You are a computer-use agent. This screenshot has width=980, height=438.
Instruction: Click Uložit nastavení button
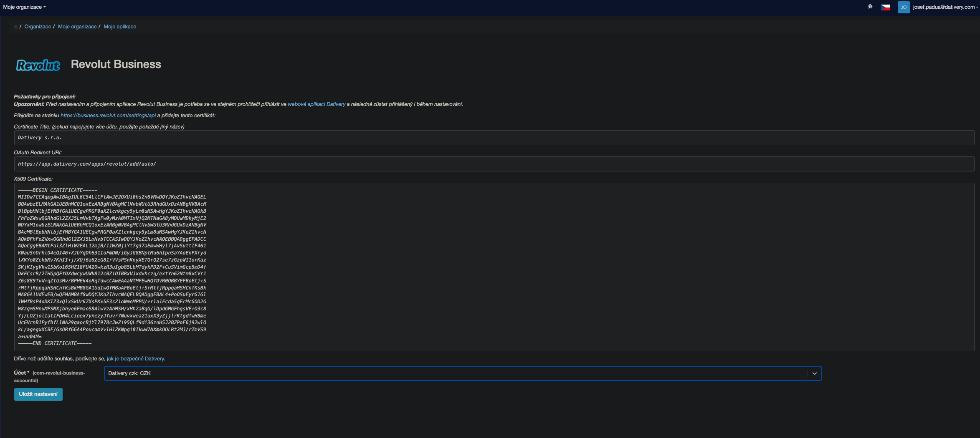point(38,394)
